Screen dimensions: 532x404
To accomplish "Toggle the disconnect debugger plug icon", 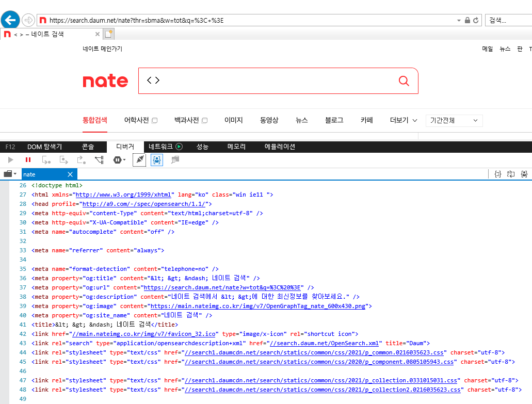I will [139, 160].
